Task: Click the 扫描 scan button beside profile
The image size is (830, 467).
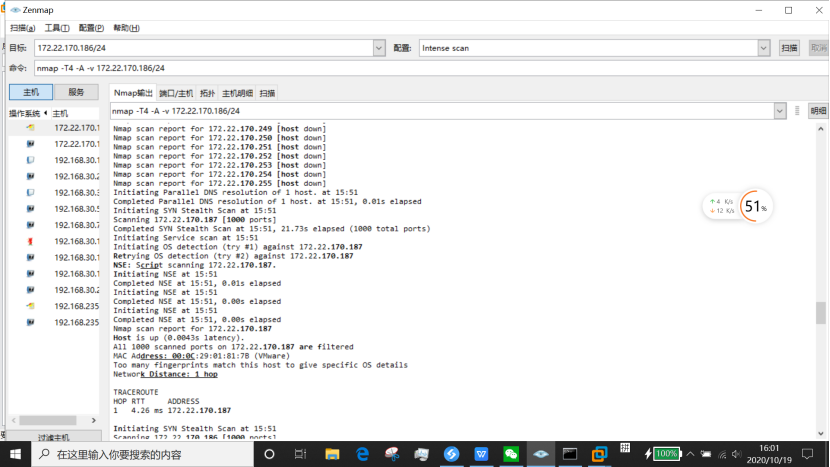Action: 789,48
